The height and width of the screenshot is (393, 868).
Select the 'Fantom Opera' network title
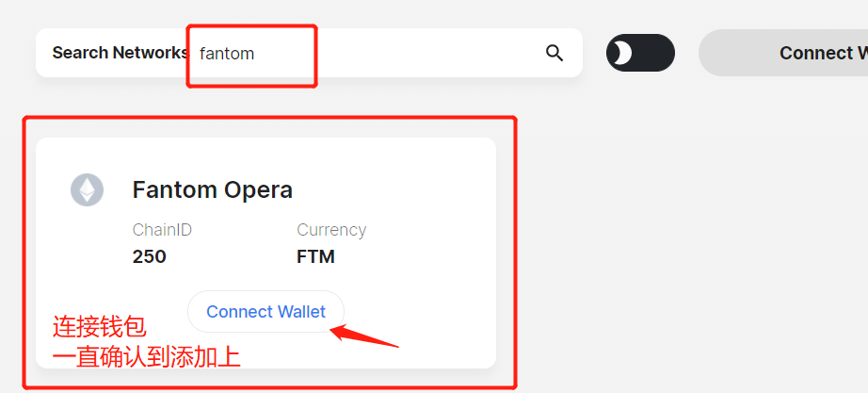click(213, 190)
